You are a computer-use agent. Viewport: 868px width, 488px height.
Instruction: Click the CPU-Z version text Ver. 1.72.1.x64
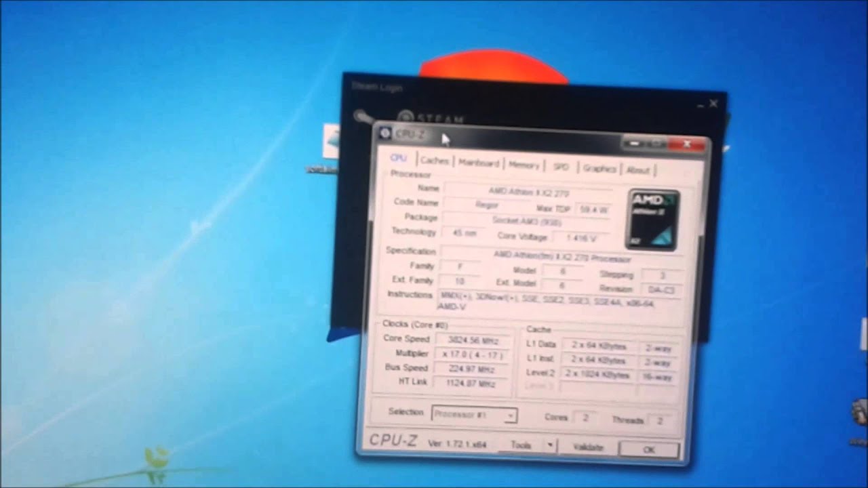456,443
